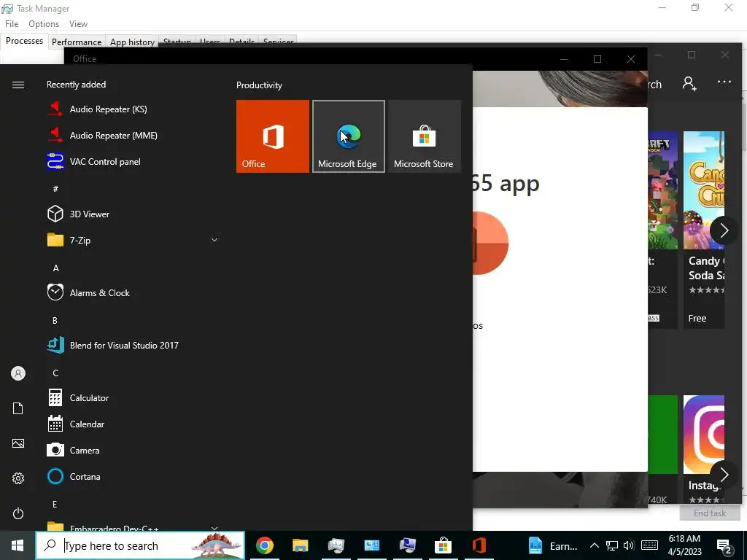Switch to Microsoft Store on the taskbar
The height and width of the screenshot is (560, 747).
click(443, 545)
